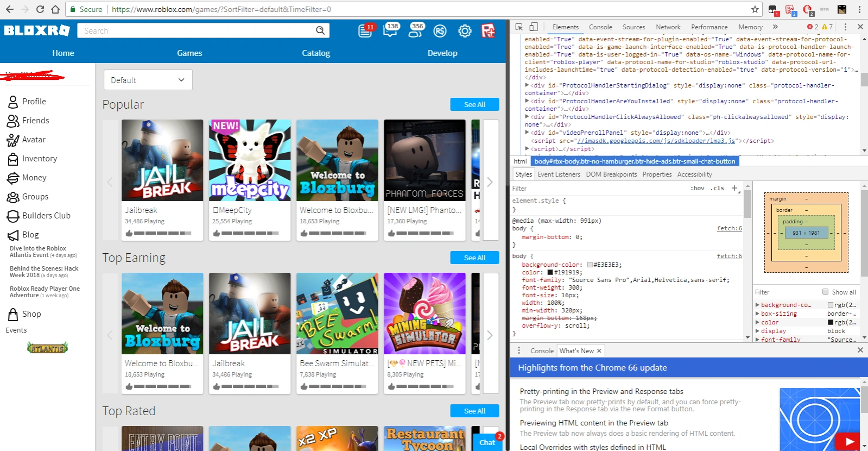Image resolution: width=868 pixels, height=451 pixels.
Task: Expand the ProtocolHandlerStartingDialog div node
Action: 527,85
